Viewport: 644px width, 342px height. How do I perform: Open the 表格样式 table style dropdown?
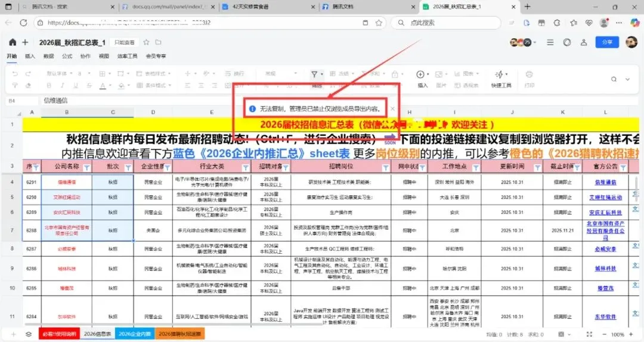(x=153, y=74)
